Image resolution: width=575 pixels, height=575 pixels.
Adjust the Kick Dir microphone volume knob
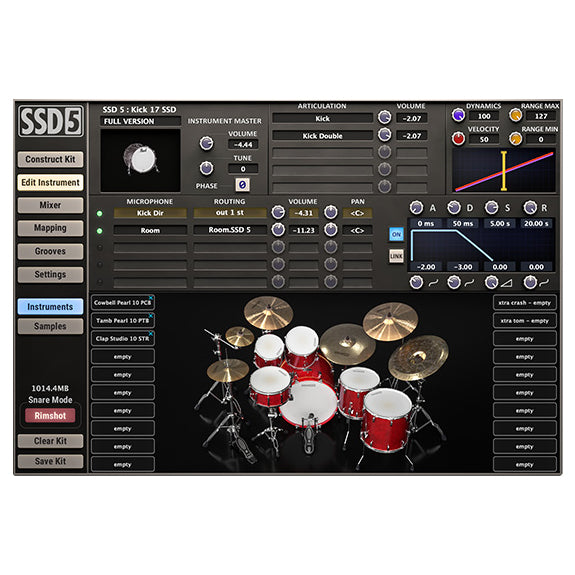(x=278, y=212)
